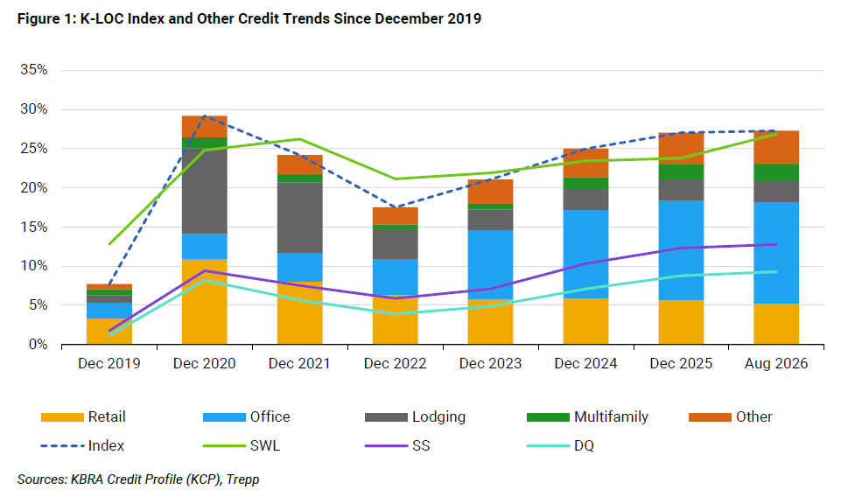Screen dimensions: 862x504
Task: Click the gray Lodging segment of the Dec 2020 bar
Action: click(205, 192)
